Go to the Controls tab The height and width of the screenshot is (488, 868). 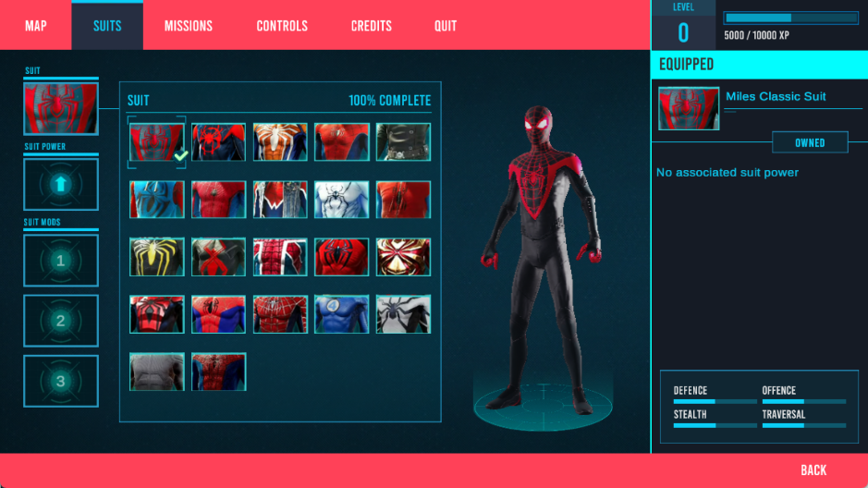282,26
